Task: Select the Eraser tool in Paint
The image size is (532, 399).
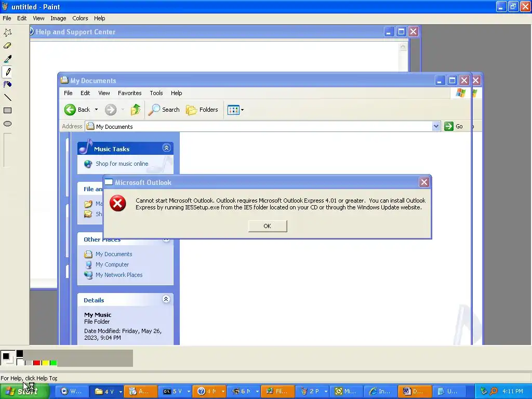Action: click(7, 46)
